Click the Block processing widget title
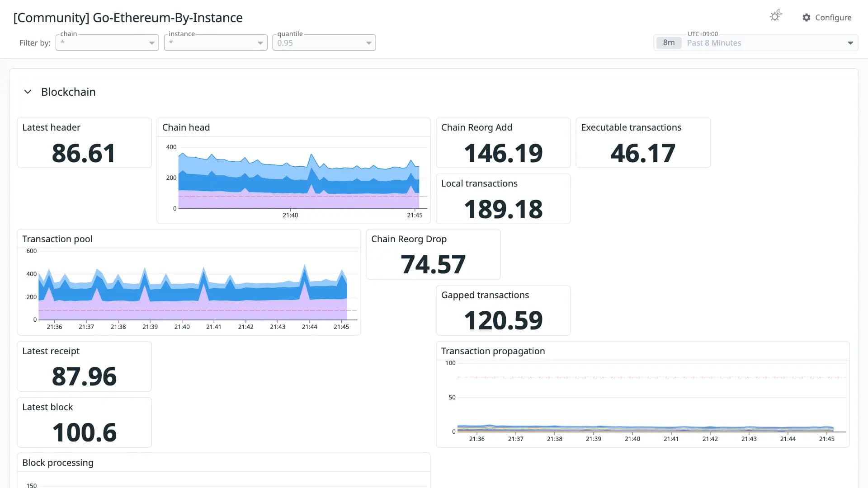This screenshot has width=868, height=488. pos(58,463)
